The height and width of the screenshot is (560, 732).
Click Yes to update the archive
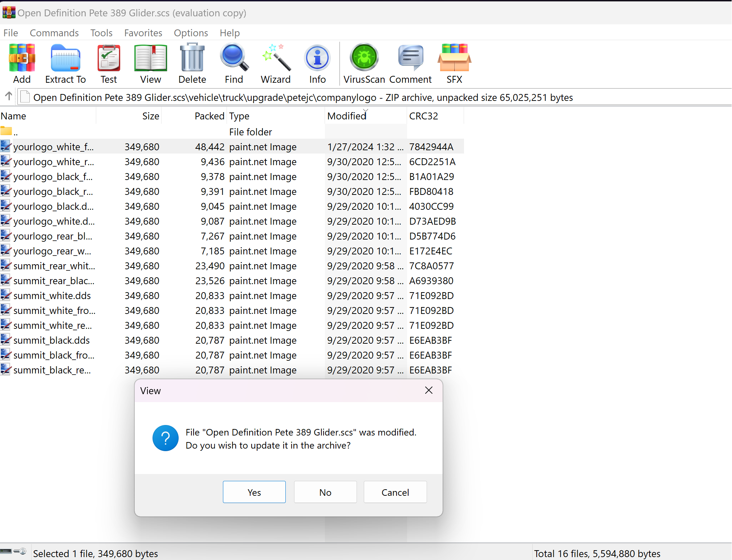[x=254, y=492]
